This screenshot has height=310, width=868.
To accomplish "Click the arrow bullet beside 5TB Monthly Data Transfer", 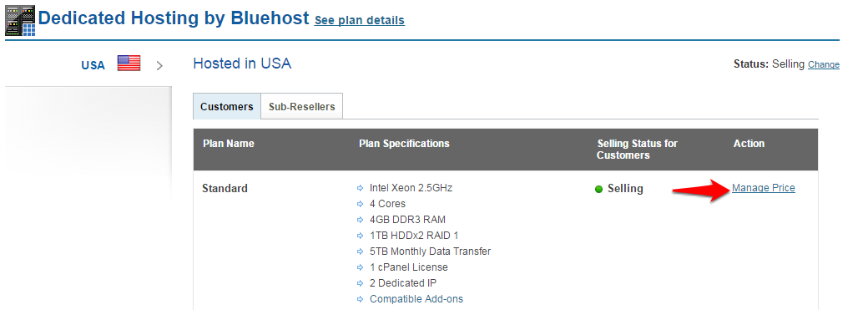I will [x=361, y=252].
